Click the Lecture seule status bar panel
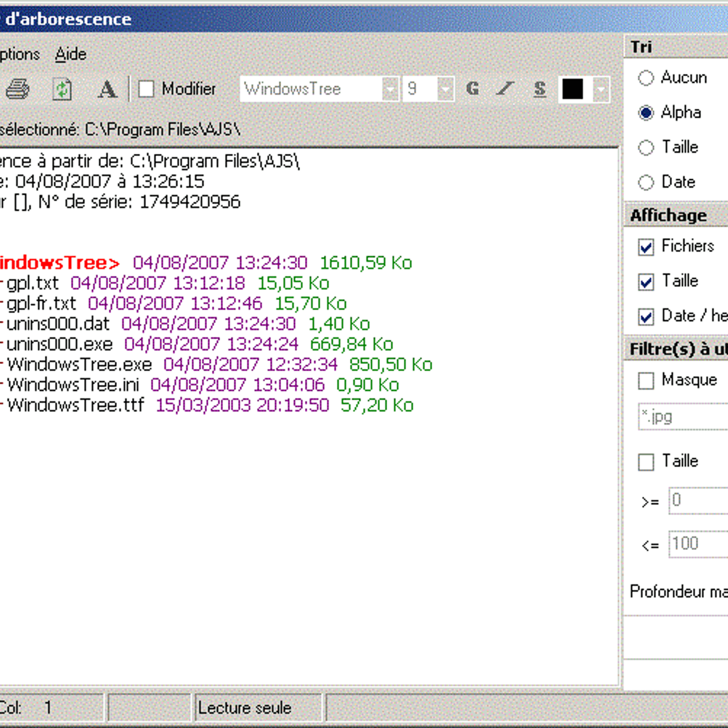Viewport: 728px width, 728px height. (x=258, y=708)
